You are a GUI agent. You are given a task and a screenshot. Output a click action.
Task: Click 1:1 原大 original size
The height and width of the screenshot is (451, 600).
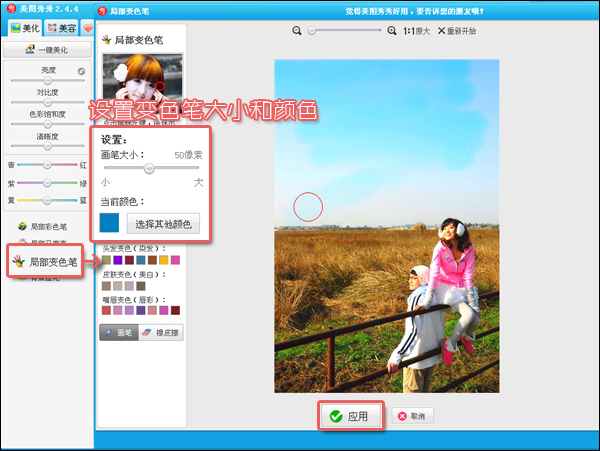coord(416,31)
